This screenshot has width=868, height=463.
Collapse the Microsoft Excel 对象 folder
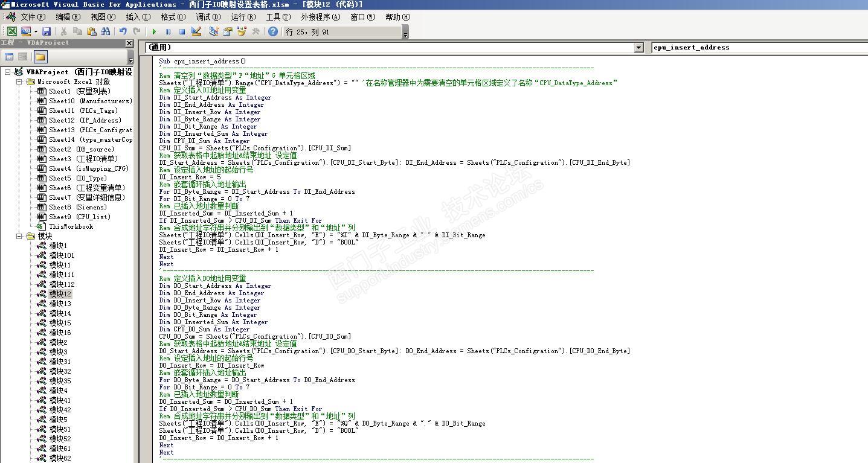coord(19,81)
